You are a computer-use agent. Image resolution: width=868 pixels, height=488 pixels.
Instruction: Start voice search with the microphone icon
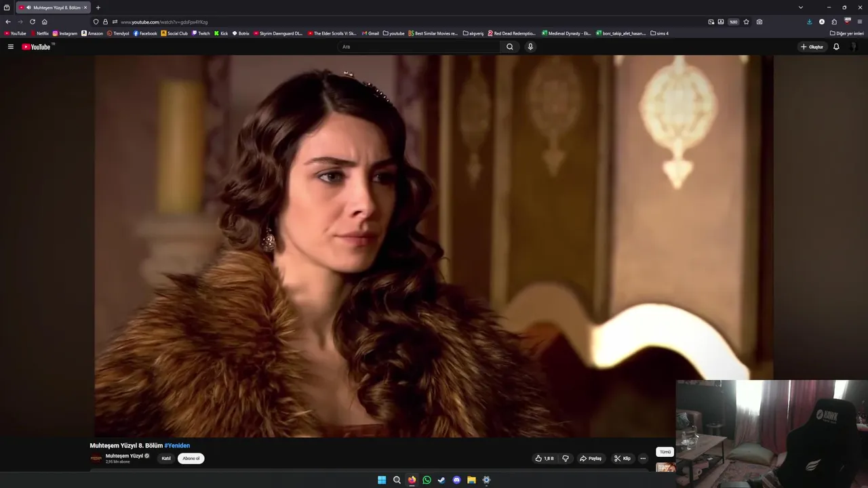coord(530,47)
